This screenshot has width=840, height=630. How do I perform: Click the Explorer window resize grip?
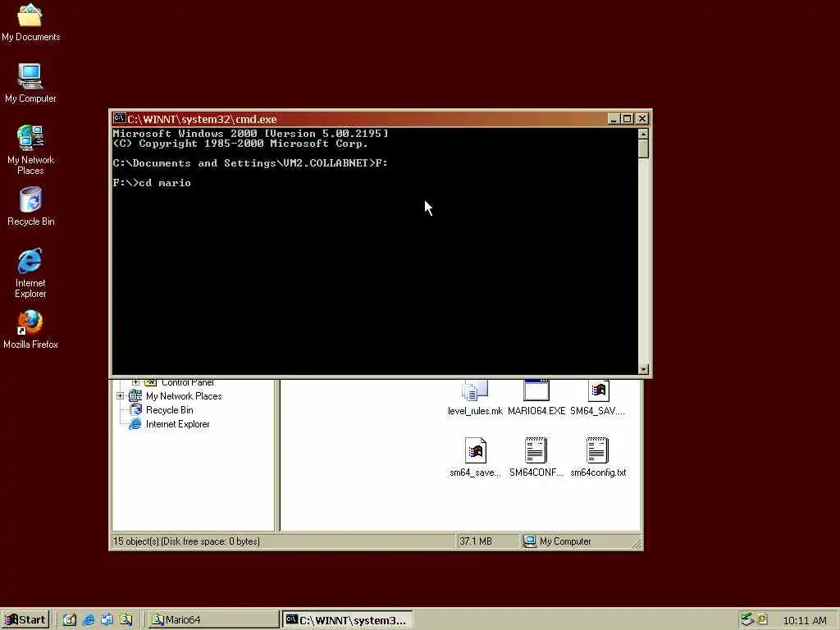637,544
